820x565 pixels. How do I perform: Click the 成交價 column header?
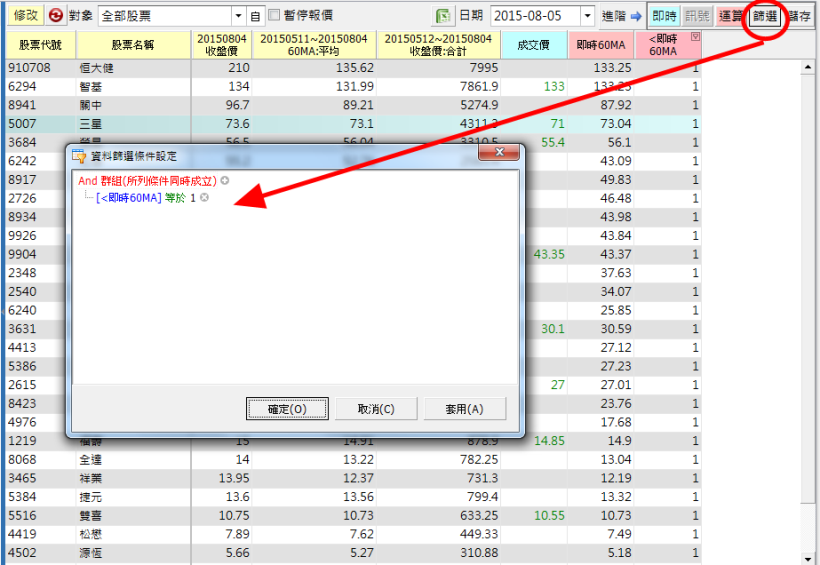[x=534, y=45]
